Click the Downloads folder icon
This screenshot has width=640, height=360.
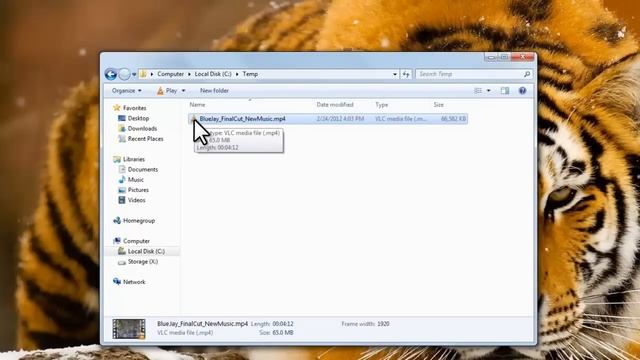[x=122, y=129]
